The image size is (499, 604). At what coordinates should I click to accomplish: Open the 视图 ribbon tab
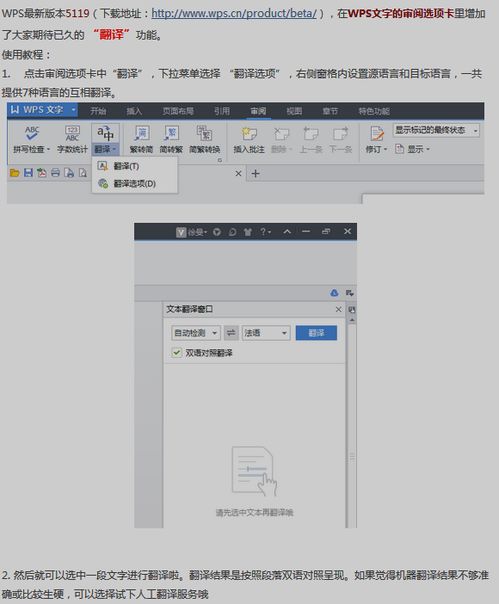[294, 111]
